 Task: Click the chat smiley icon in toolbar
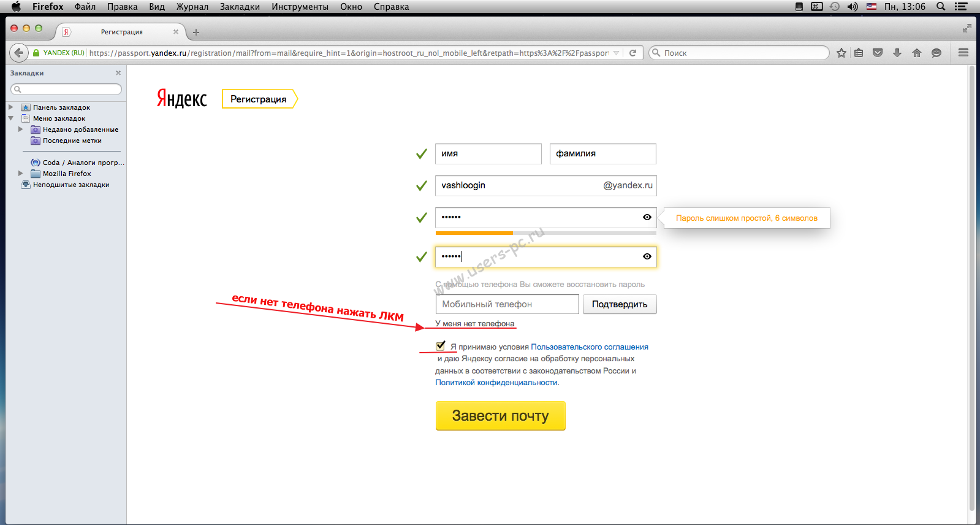(936, 53)
